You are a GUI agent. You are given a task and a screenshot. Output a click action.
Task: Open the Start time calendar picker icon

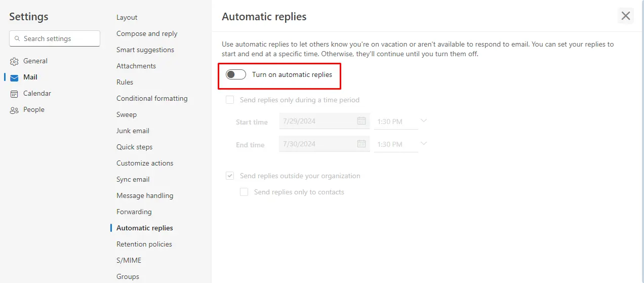[361, 121]
